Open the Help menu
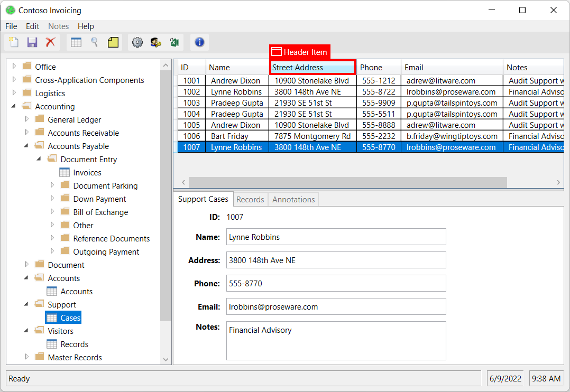Viewport: 570px width, 392px height. point(86,26)
